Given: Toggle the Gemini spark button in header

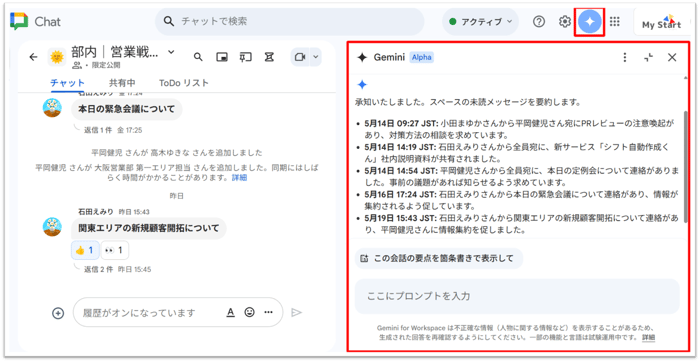Looking at the screenshot, I should [x=590, y=21].
